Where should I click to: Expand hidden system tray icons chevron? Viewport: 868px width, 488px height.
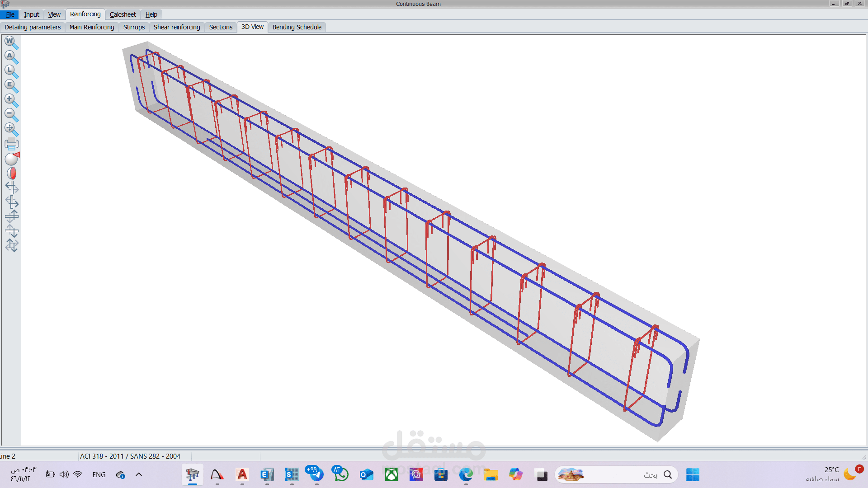click(139, 474)
